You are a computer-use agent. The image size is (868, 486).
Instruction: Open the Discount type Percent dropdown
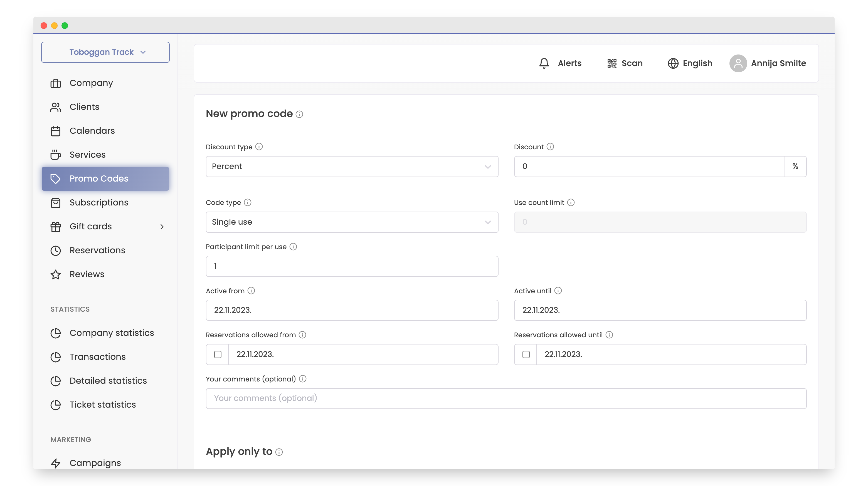coord(352,166)
